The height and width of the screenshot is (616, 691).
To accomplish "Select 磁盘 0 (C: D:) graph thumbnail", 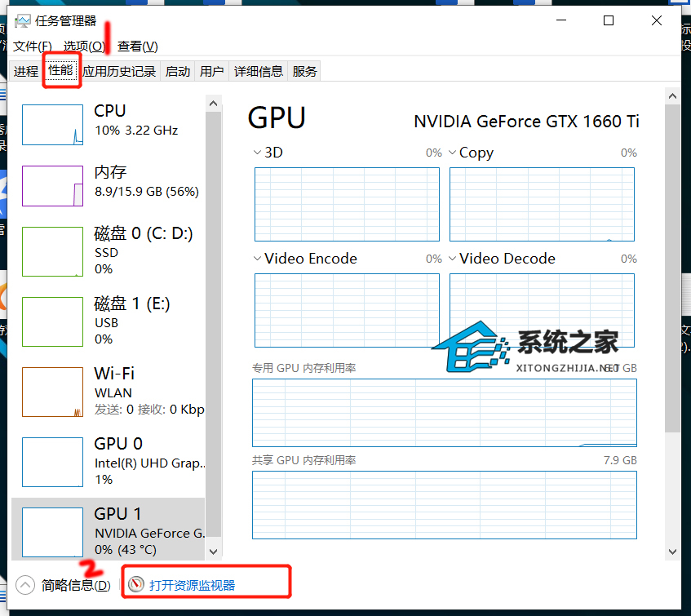I will pyautogui.click(x=52, y=251).
